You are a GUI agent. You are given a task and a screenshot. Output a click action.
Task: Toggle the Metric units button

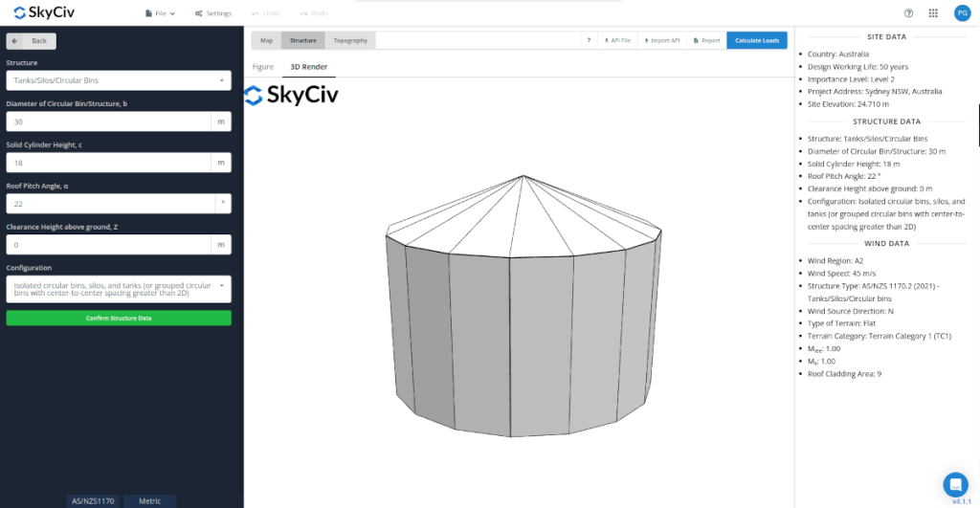(150, 500)
